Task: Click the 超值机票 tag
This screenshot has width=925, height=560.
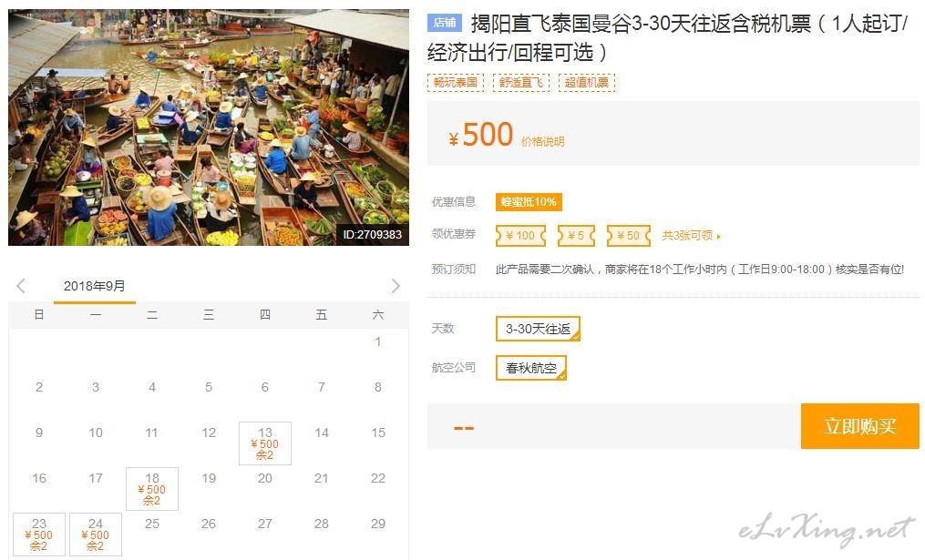Action: [x=587, y=83]
